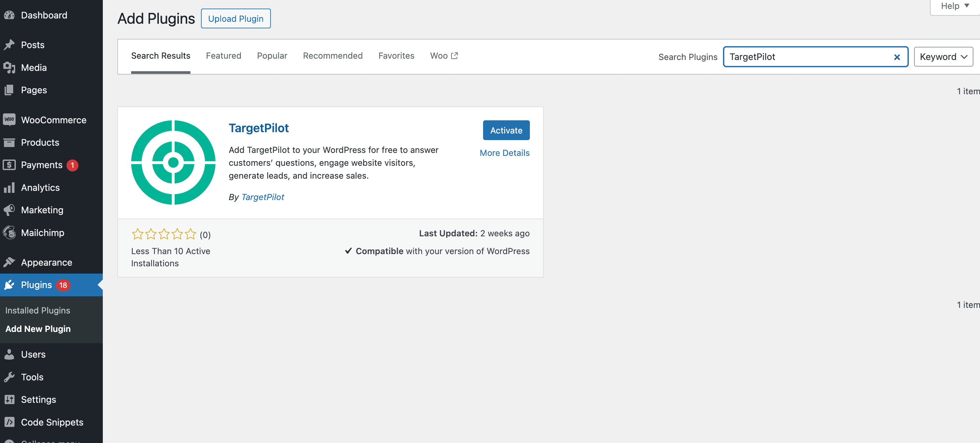Open the Recommended plugins tab

pos(332,56)
